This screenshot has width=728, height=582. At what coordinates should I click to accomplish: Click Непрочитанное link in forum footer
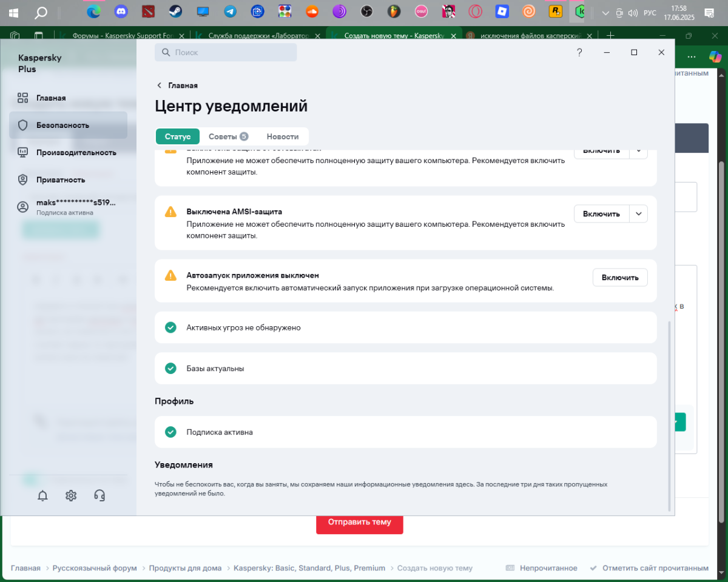(541, 568)
